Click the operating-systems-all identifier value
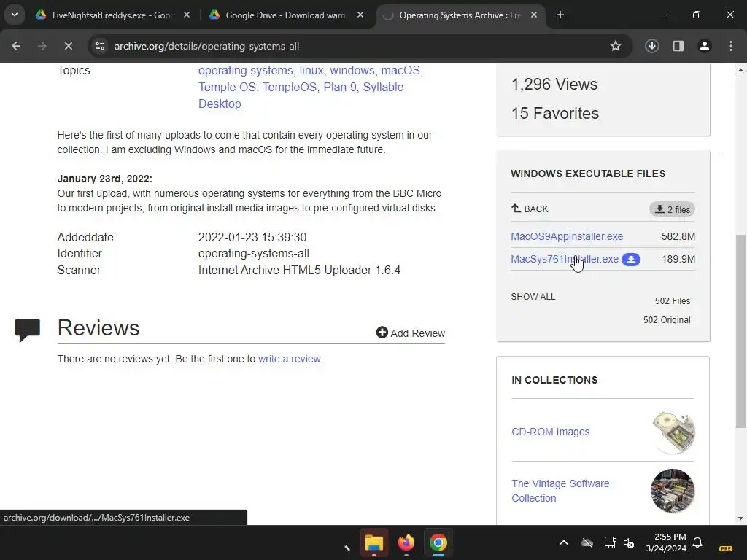The width and height of the screenshot is (747, 560). coord(253,254)
